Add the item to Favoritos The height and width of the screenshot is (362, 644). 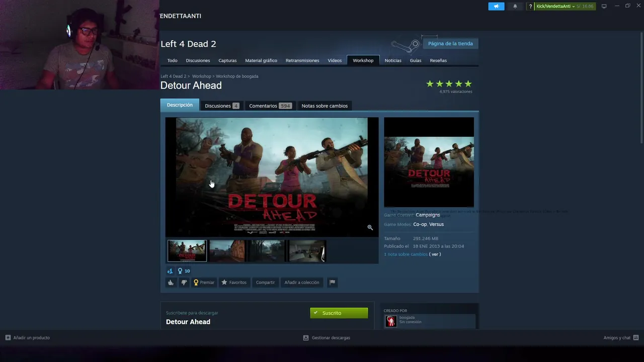[234, 283]
